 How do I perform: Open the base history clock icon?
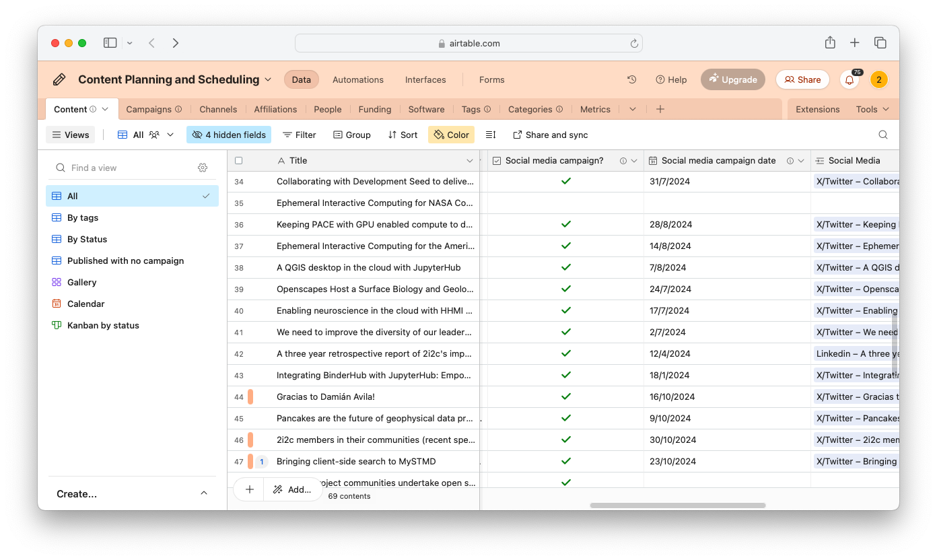point(631,79)
